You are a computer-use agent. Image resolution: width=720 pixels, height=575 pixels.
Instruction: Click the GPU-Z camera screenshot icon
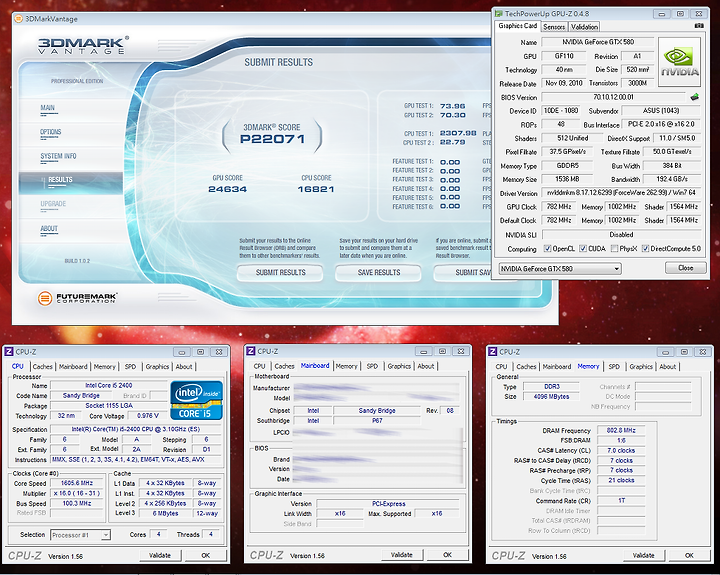point(699,26)
